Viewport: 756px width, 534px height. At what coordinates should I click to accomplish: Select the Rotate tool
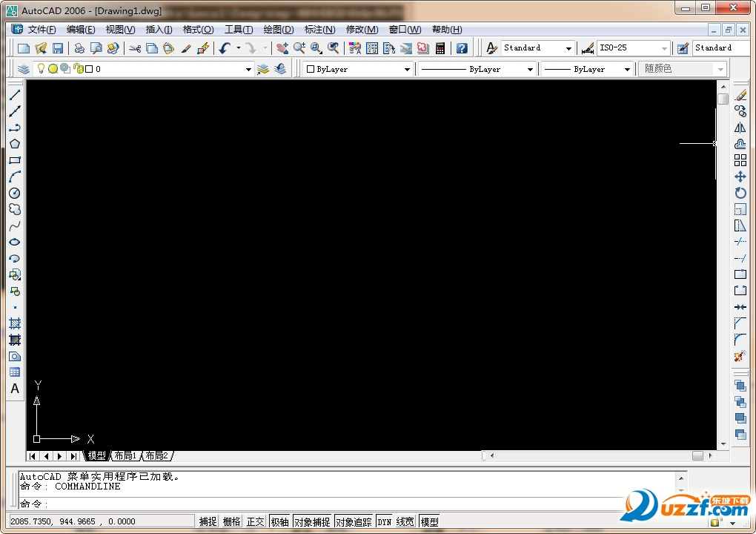740,194
